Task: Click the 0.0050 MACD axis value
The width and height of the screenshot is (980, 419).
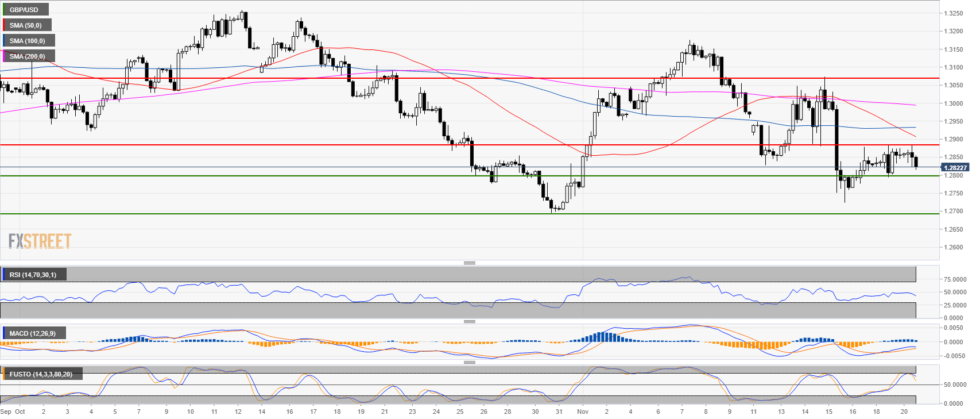Action: tap(954, 328)
